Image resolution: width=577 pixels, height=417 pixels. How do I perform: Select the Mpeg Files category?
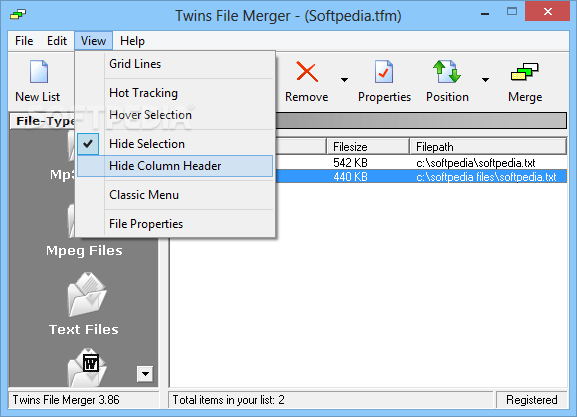pos(84,251)
